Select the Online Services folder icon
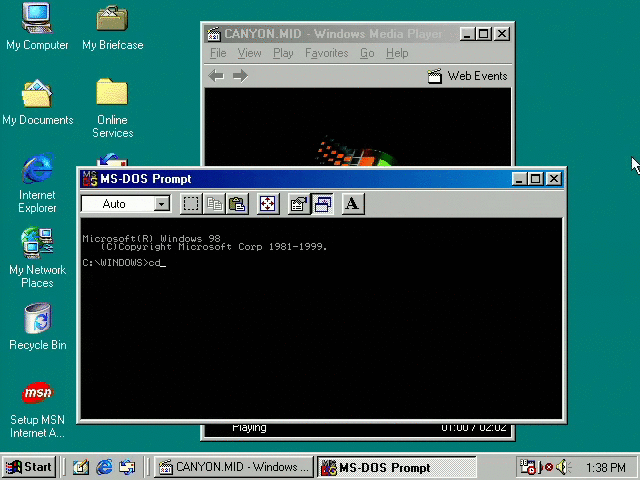This screenshot has width=640, height=480. [112, 92]
